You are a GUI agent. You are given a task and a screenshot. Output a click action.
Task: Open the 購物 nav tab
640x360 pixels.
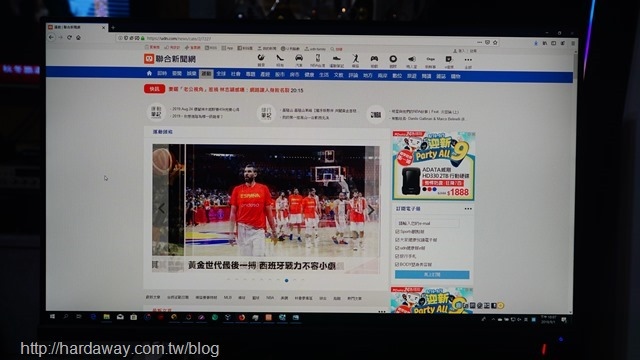pos(456,76)
